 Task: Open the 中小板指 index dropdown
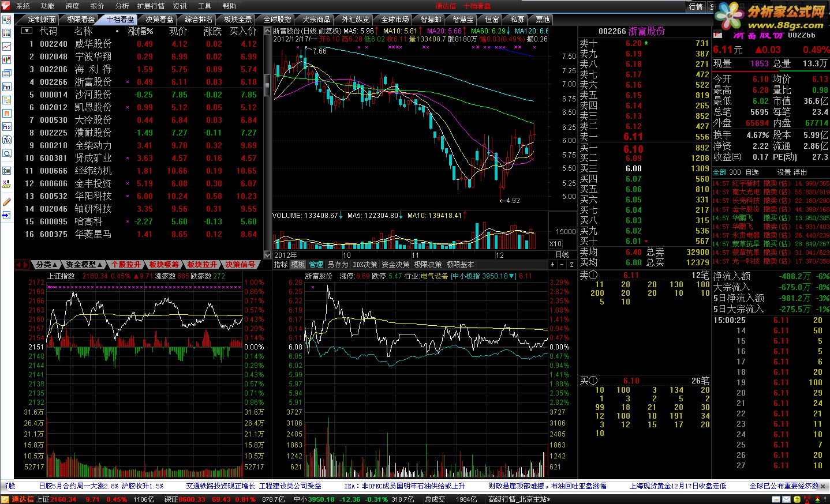484,276
